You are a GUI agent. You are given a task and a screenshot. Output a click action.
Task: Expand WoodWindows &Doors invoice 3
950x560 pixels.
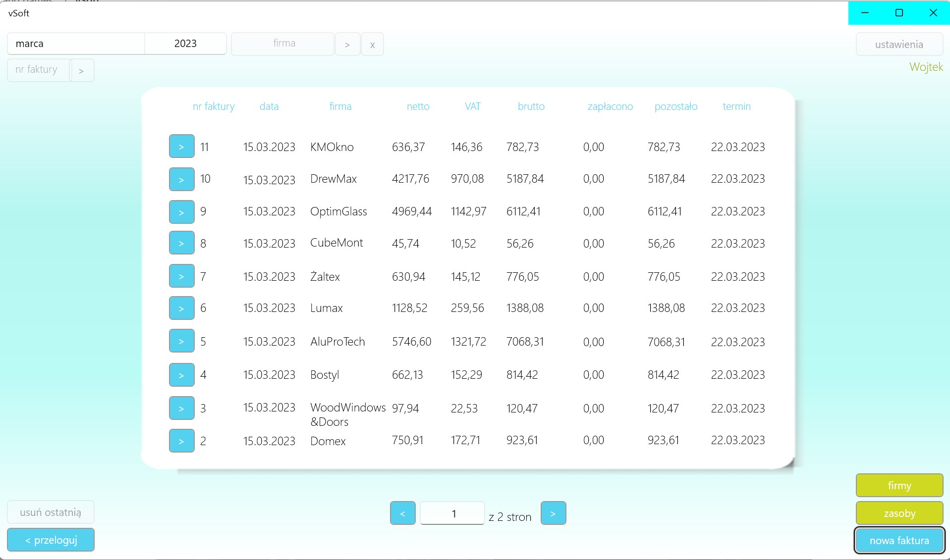tap(181, 408)
